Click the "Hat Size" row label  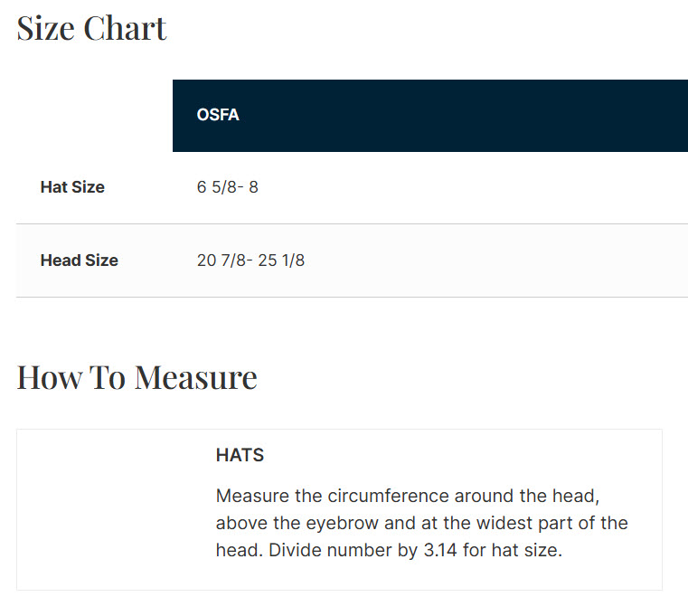click(72, 187)
